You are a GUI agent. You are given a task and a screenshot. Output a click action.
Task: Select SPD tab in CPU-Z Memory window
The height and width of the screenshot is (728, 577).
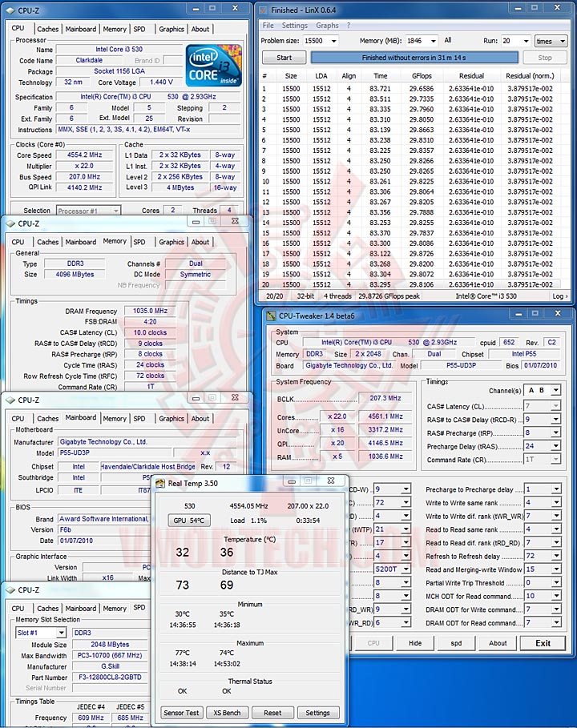(139, 242)
